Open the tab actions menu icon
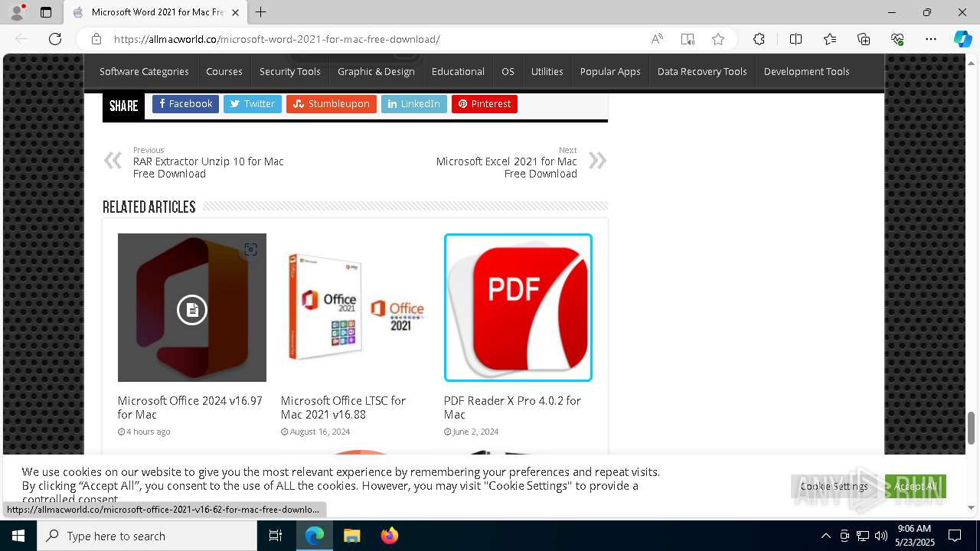This screenshot has width=980, height=551. 46,12
